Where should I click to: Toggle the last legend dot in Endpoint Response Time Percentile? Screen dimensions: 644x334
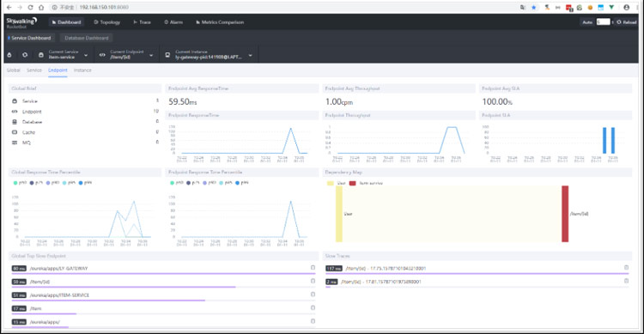click(x=238, y=183)
